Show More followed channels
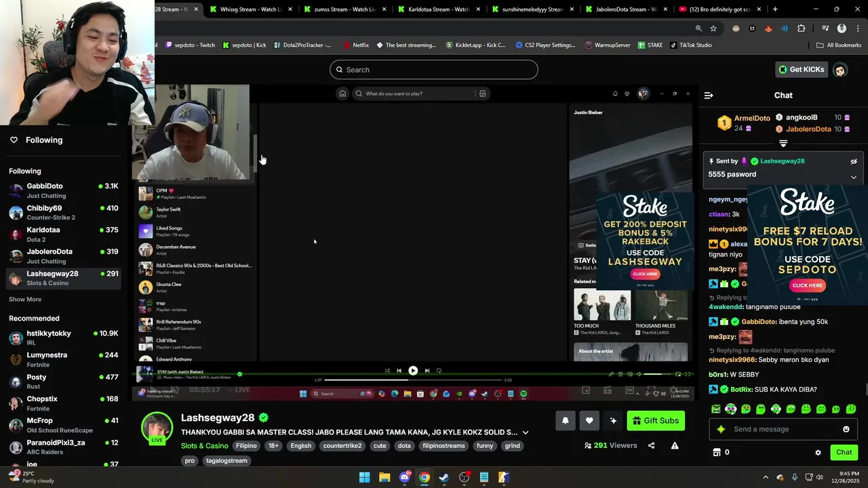The image size is (868, 488). pos(25,300)
